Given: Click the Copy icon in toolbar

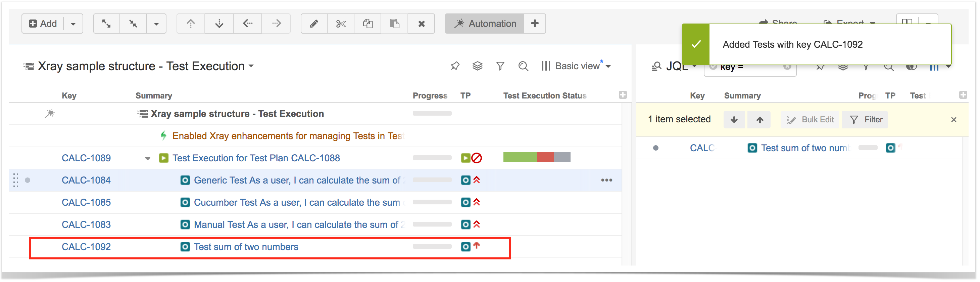Looking at the screenshot, I should [367, 24].
